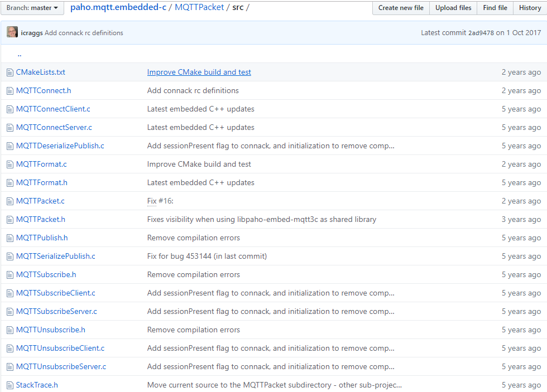This screenshot has width=547, height=392.
Task: Open the MQTTConnect.h file
Action: [x=44, y=90]
